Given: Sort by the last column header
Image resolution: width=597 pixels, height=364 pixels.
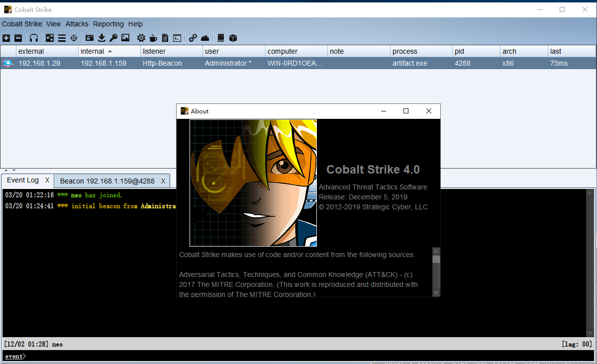Looking at the screenshot, I should 572,51.
